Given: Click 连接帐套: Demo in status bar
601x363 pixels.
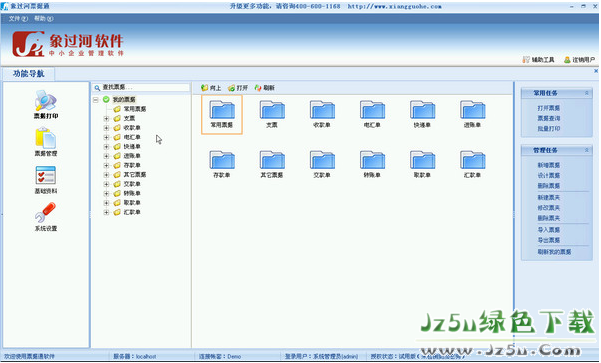Looking at the screenshot, I should [220, 356].
